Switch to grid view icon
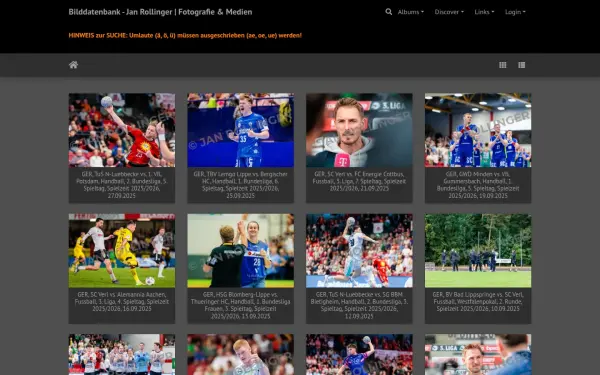This screenshot has width=600, height=375. coord(503,65)
